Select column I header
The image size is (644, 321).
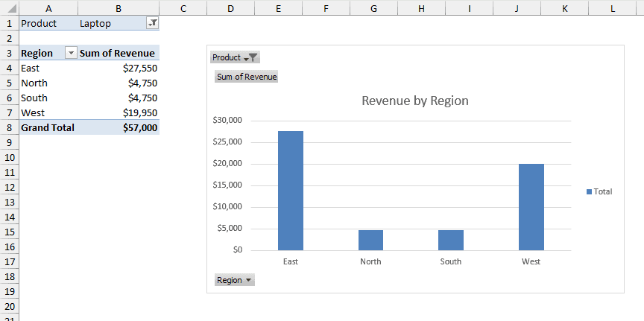[469, 8]
